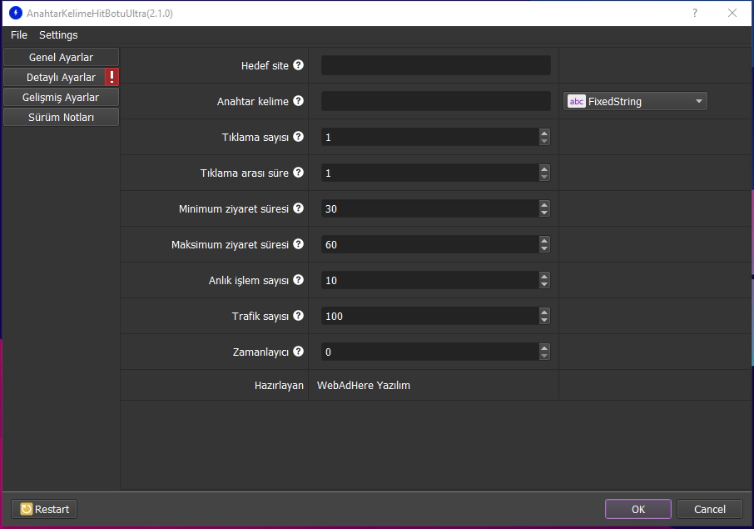Screen dimensions: 754x529
Task: Click the Restart button
Action: pos(45,509)
